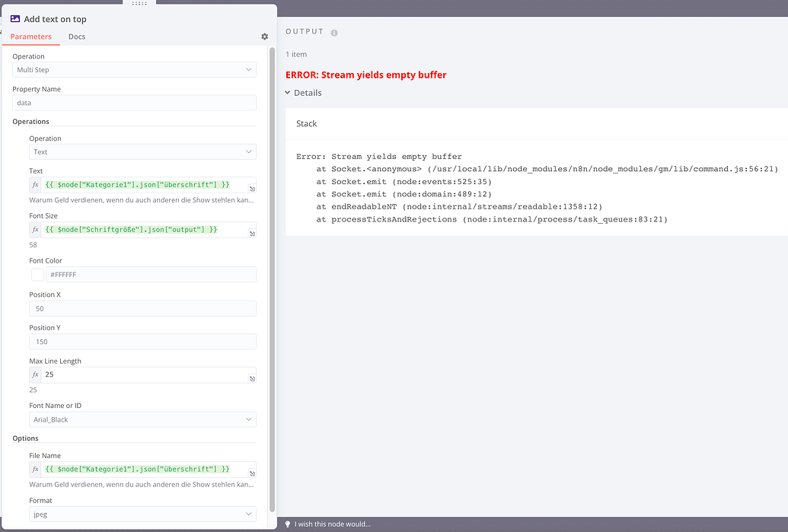
Task: Select the Parameters tab
Action: coord(31,36)
